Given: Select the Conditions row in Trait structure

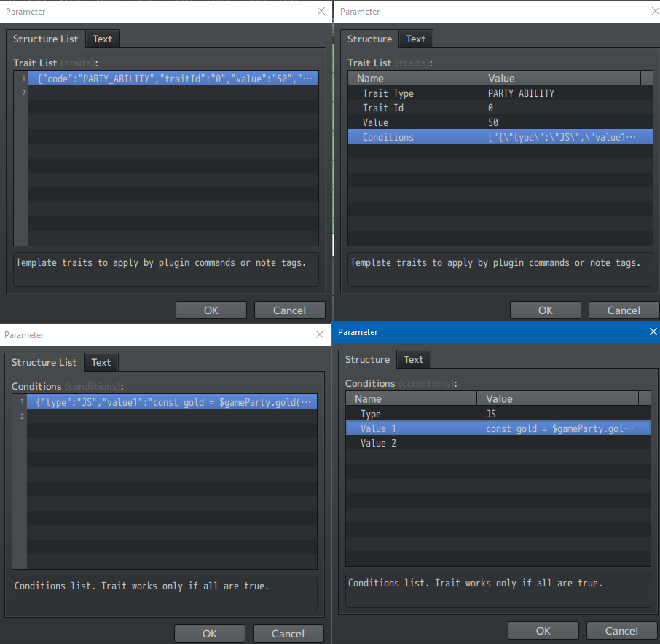Looking at the screenshot, I should (x=500, y=137).
